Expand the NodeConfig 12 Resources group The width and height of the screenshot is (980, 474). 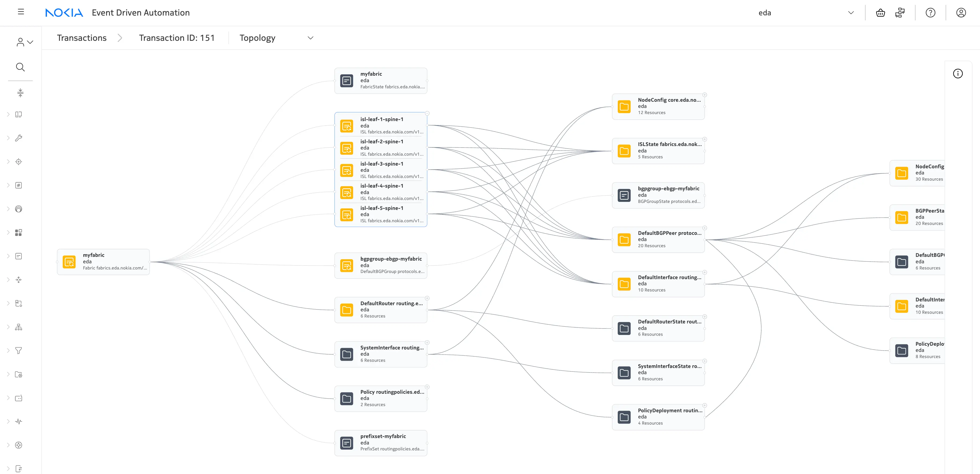pyautogui.click(x=705, y=95)
